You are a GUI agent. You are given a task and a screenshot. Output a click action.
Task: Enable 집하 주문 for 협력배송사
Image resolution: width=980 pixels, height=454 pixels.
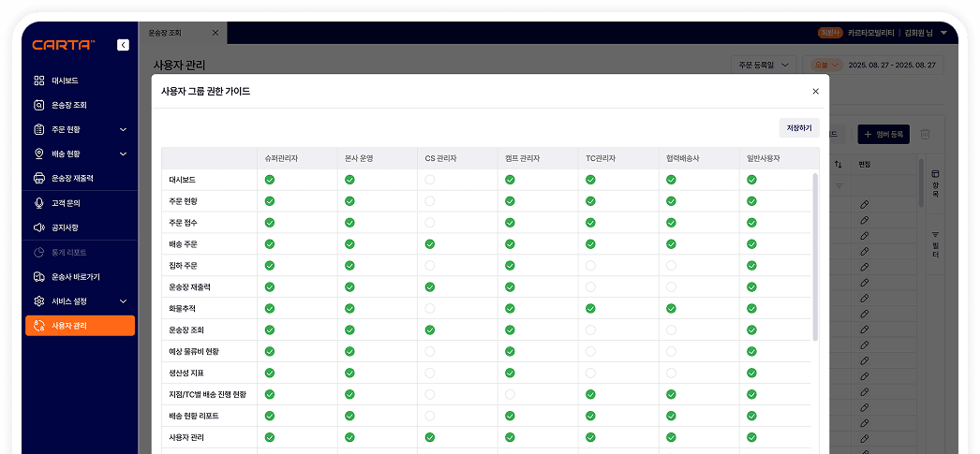pos(671,266)
